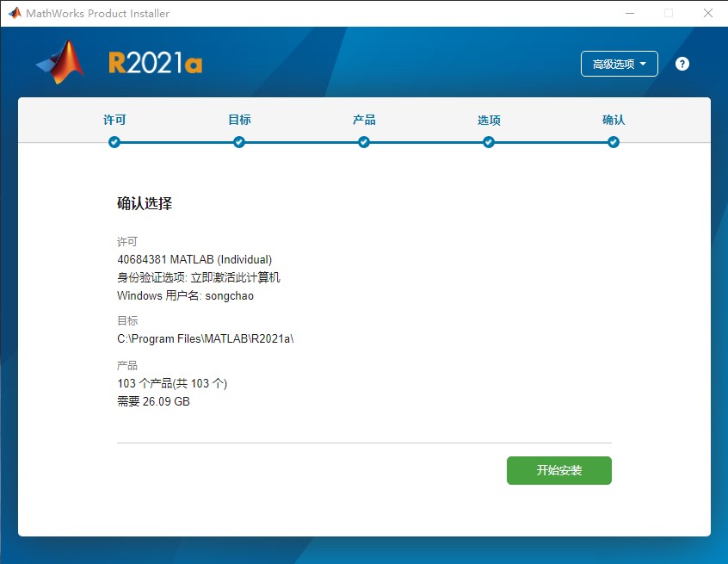Screen dimensions: 728x564
Task: Minimize the MathWorks Product Installer window
Action: click(x=629, y=13)
